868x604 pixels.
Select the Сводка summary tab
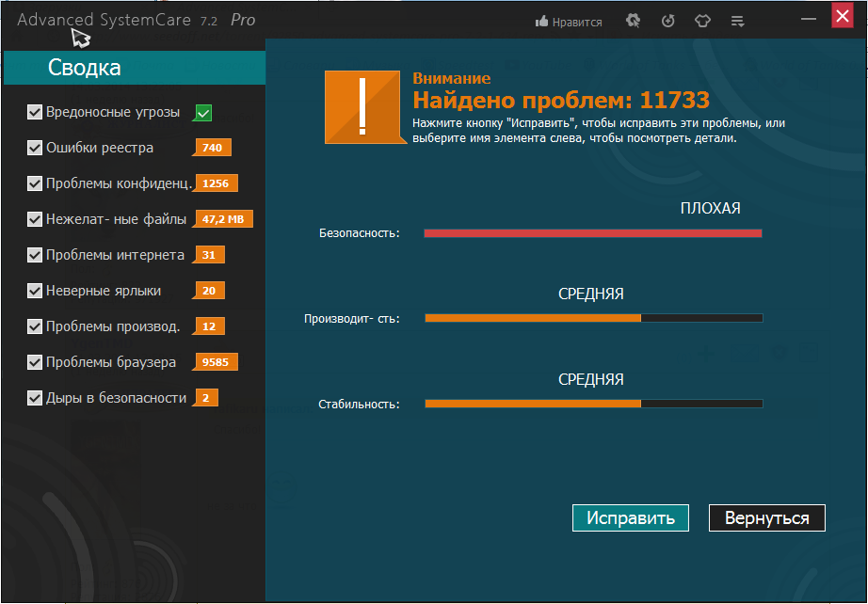click(135, 68)
